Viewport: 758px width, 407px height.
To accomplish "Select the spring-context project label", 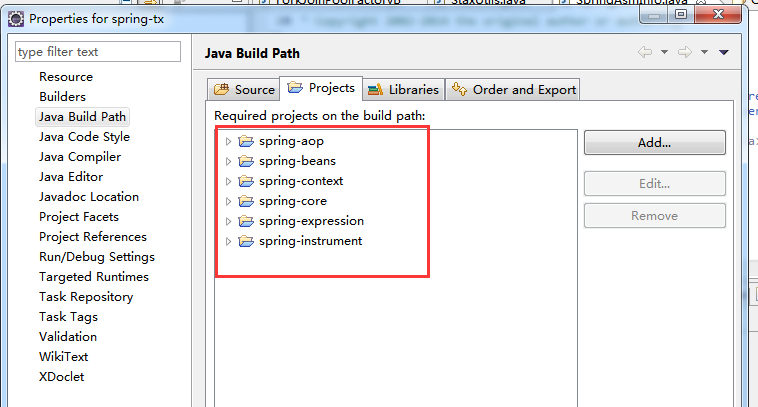I will click(301, 181).
